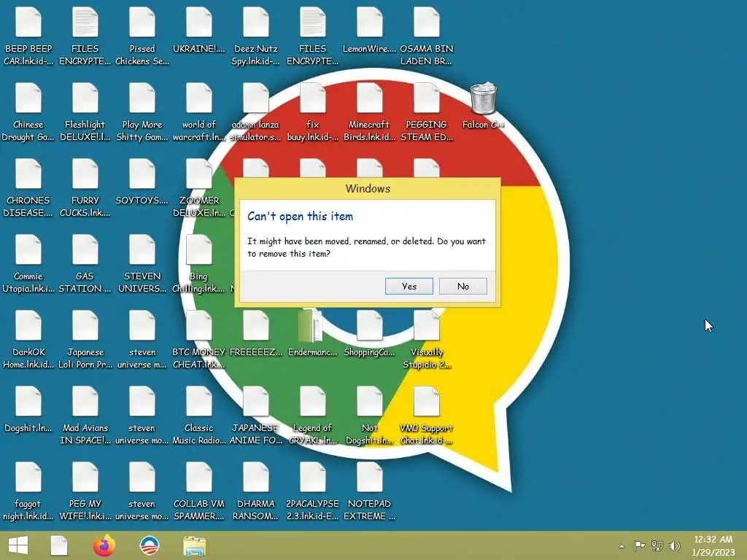Select the Deez Nutz Spy shortcut

[256, 36]
